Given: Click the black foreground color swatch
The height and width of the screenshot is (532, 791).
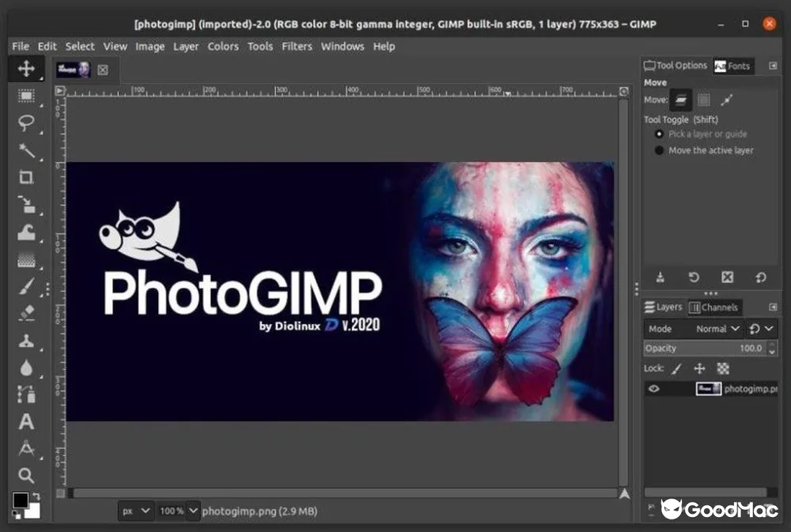Looking at the screenshot, I should point(21,500).
